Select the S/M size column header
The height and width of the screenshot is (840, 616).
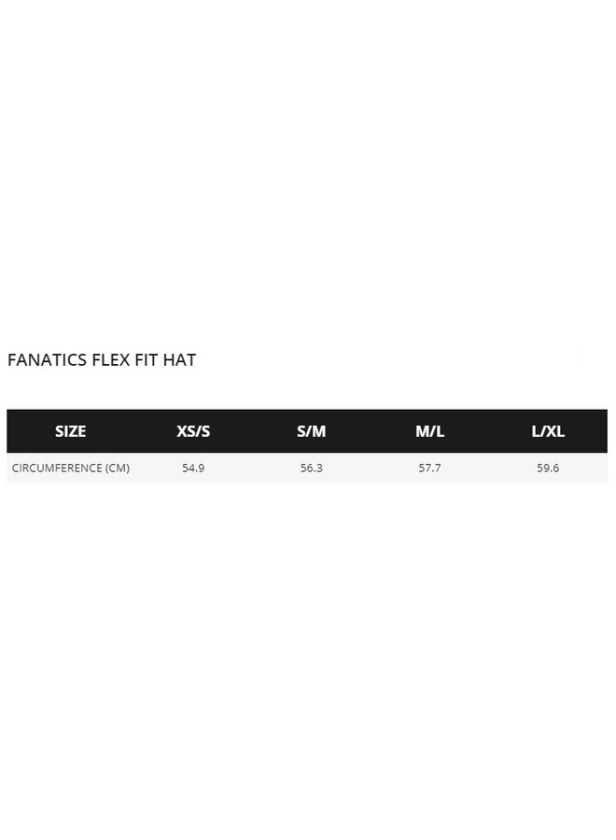[312, 431]
